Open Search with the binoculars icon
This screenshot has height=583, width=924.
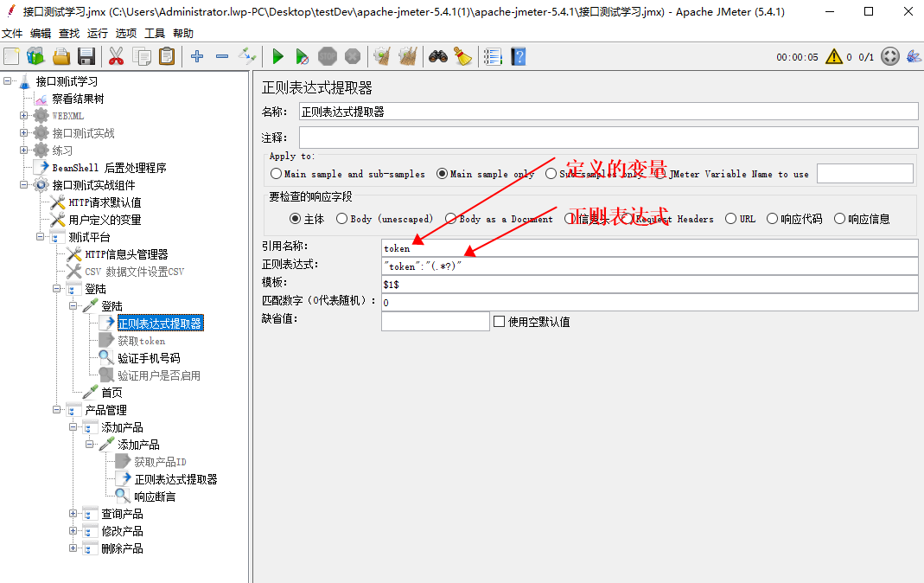pyautogui.click(x=438, y=56)
